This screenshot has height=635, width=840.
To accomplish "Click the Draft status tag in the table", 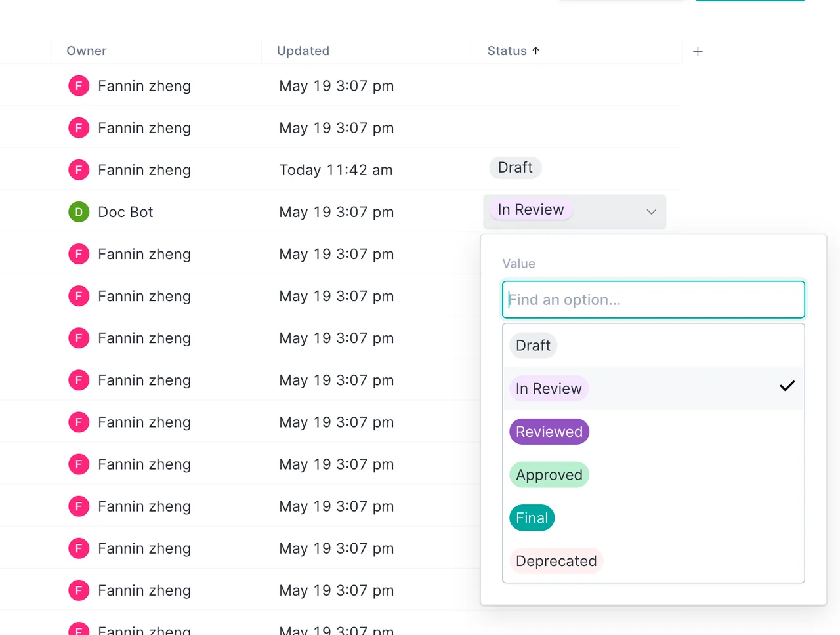I will [515, 168].
